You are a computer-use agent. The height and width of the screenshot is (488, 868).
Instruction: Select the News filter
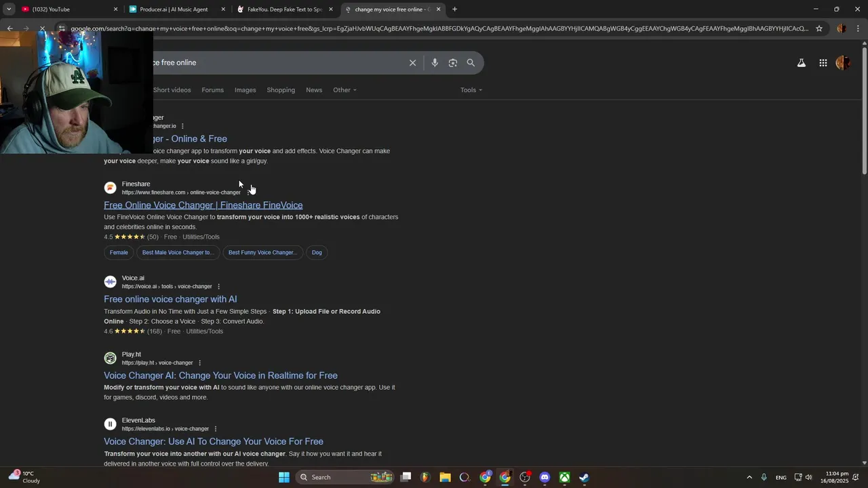(x=314, y=90)
